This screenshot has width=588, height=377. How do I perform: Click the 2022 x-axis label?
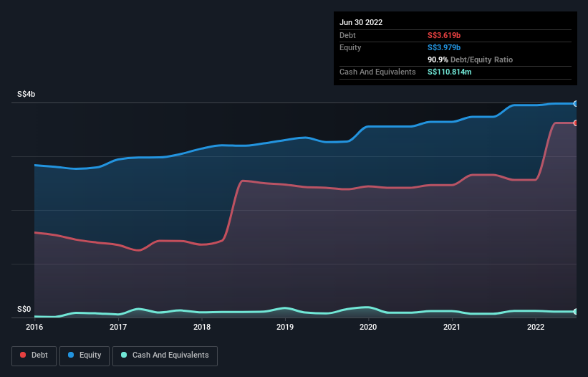(536, 327)
